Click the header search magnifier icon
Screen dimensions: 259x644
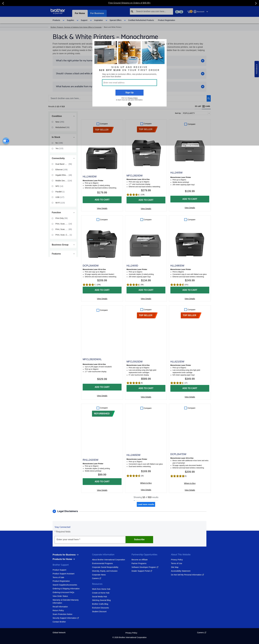(132, 11)
